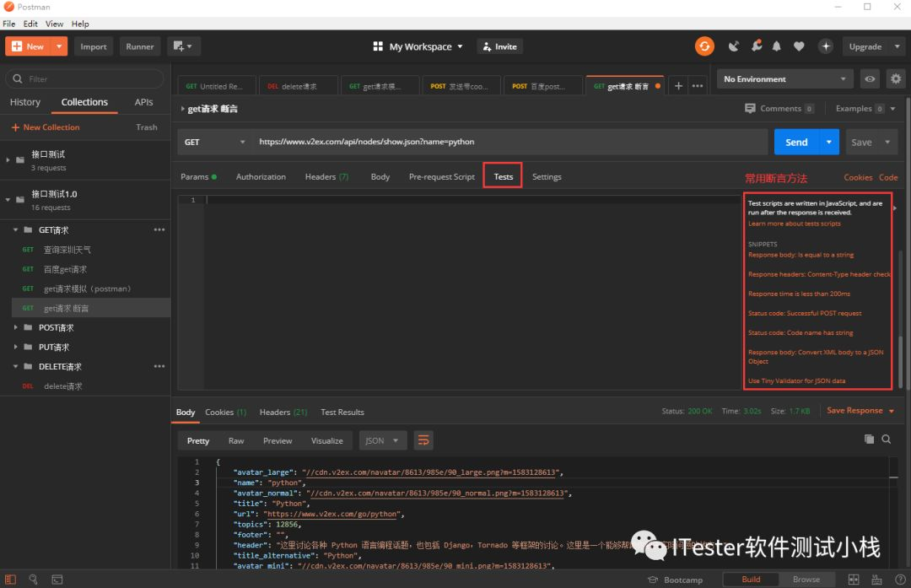Click the heart icon in the header
The height and width of the screenshot is (588, 911).
(799, 46)
